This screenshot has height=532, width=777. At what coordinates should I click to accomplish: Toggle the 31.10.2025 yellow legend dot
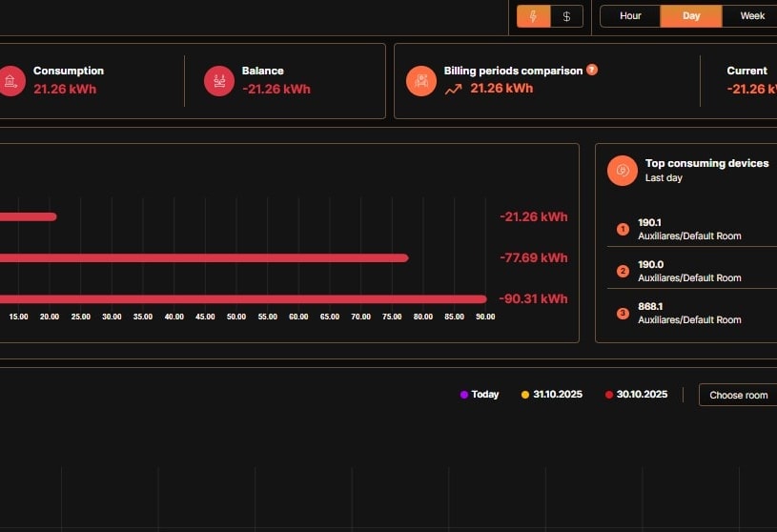click(525, 395)
